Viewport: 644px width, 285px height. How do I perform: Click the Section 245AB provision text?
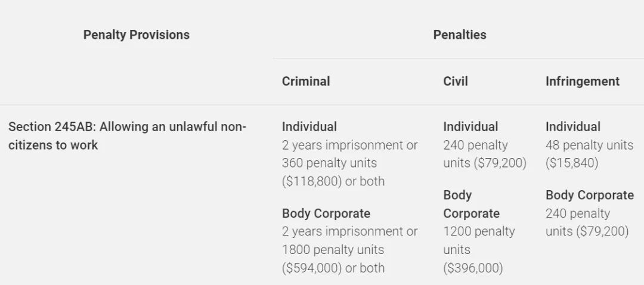click(127, 135)
